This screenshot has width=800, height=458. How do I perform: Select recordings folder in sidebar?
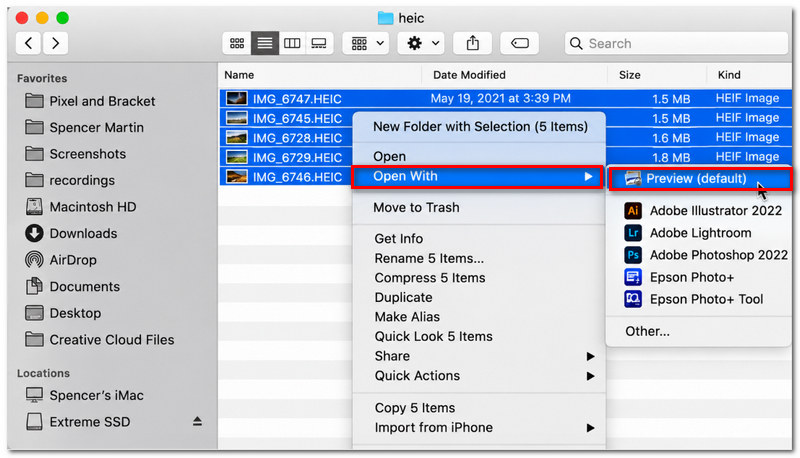(x=70, y=181)
